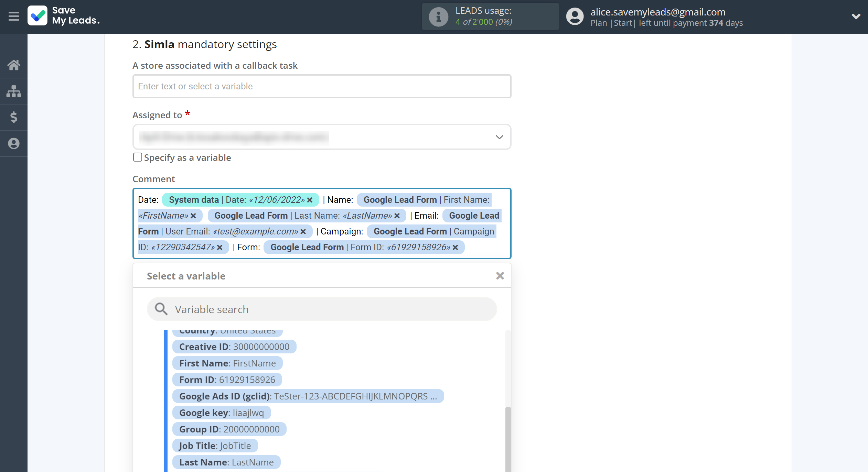Remove the FirstName variable tag
This screenshot has height=472, width=868.
tap(193, 216)
